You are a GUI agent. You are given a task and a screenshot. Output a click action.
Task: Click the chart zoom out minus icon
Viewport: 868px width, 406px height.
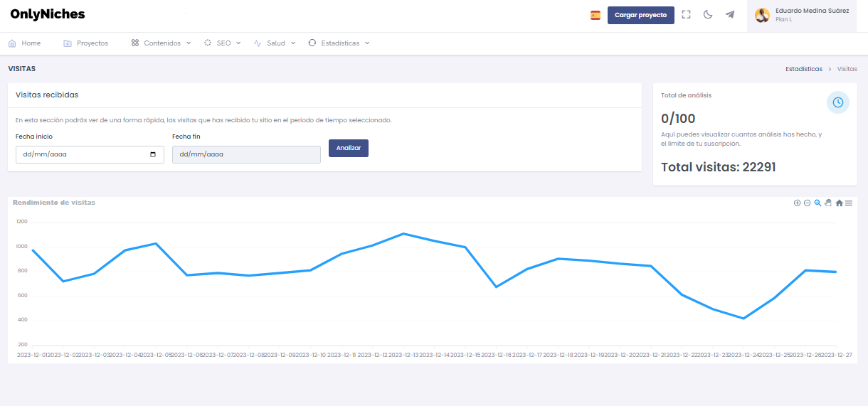point(807,203)
